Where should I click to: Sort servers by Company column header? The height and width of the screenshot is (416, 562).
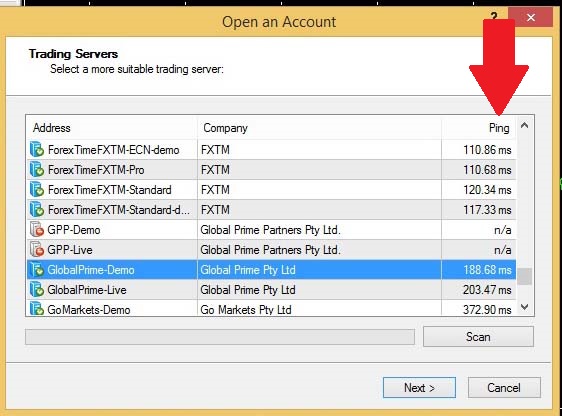[319, 128]
